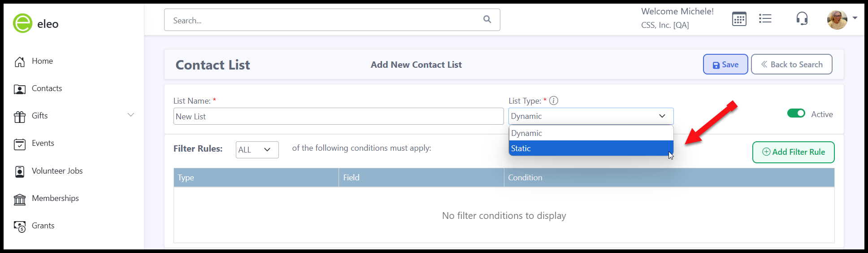
Task: Click the search magnifier icon
Action: pyautogui.click(x=487, y=19)
